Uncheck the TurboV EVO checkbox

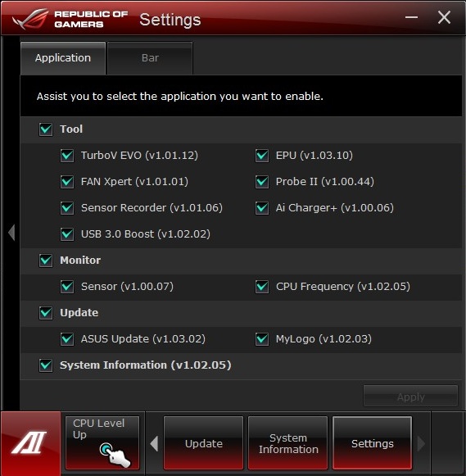pyautogui.click(x=67, y=156)
